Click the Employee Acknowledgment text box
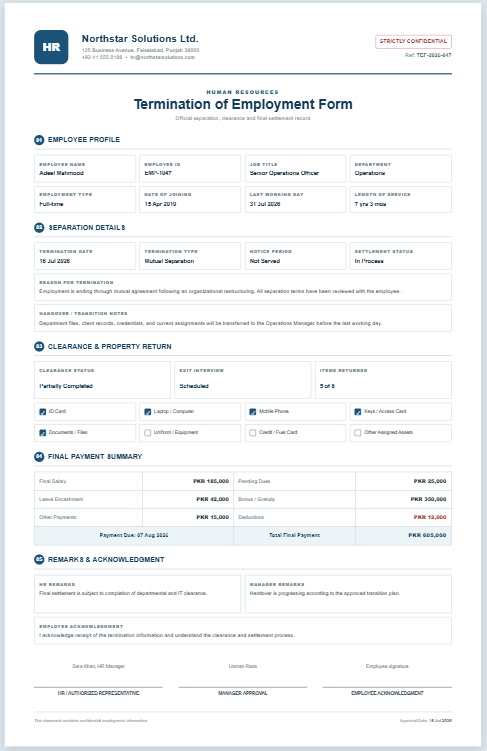The width and height of the screenshot is (487, 751). point(243,631)
